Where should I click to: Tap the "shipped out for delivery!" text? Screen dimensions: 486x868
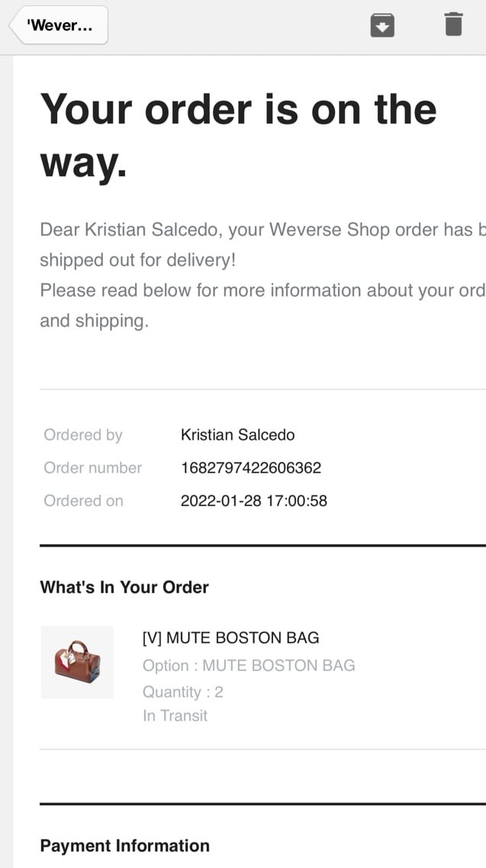tap(138, 260)
